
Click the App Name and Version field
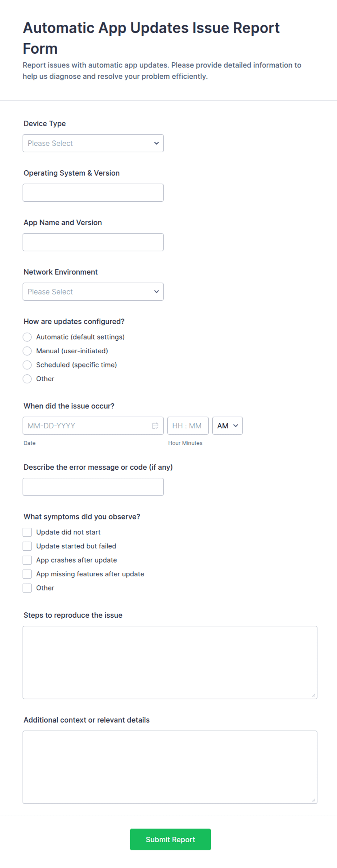(x=93, y=242)
